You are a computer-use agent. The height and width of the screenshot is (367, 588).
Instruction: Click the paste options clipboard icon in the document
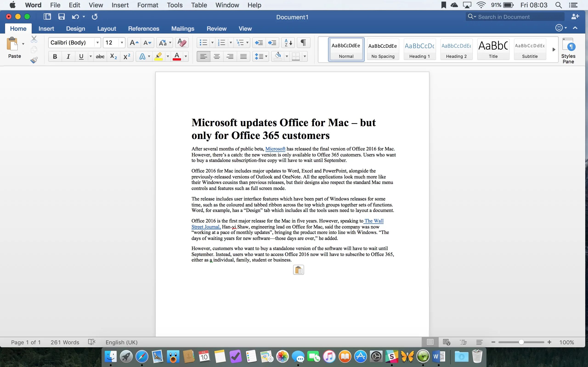point(298,270)
